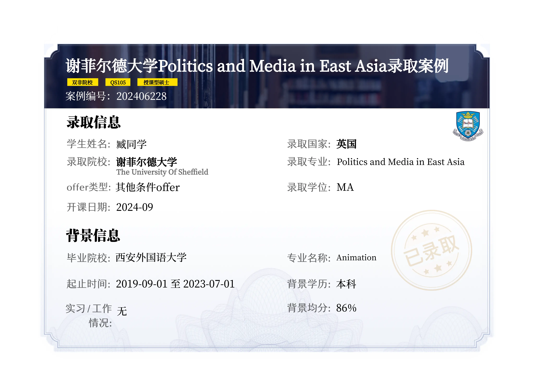Click the title 谢菲尔德大学Politics and Media in East Asia录取案例

[x=257, y=66]
